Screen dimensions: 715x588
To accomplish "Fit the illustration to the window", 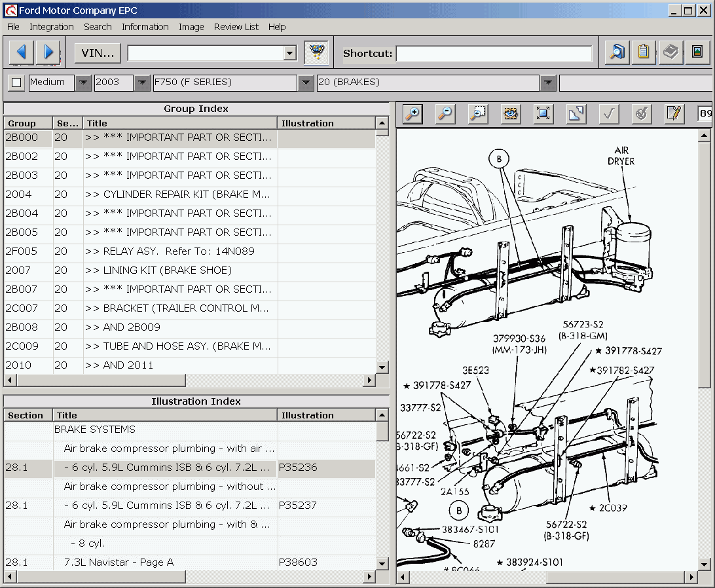I will (x=543, y=114).
